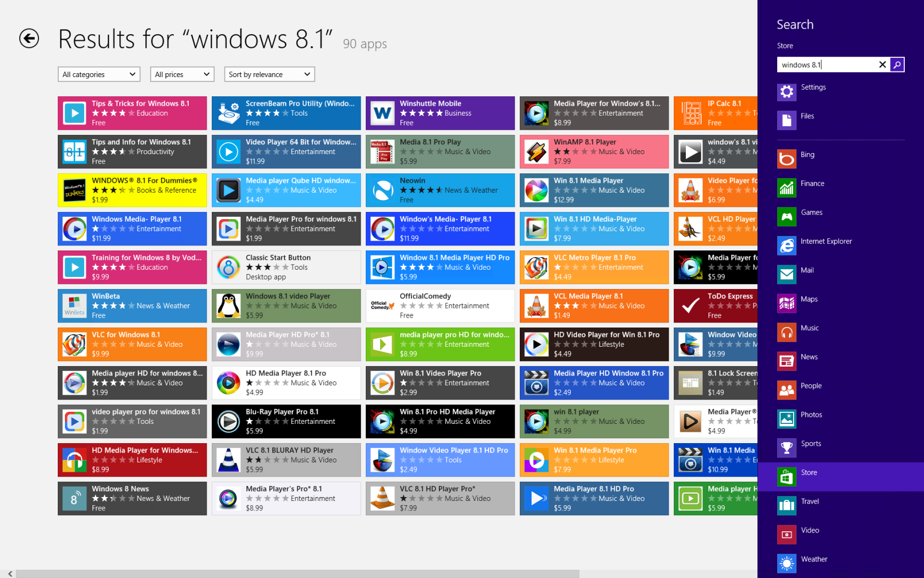924x578 pixels.
Task: Open the ToDo Express checkmark tile
Action: tap(716, 306)
